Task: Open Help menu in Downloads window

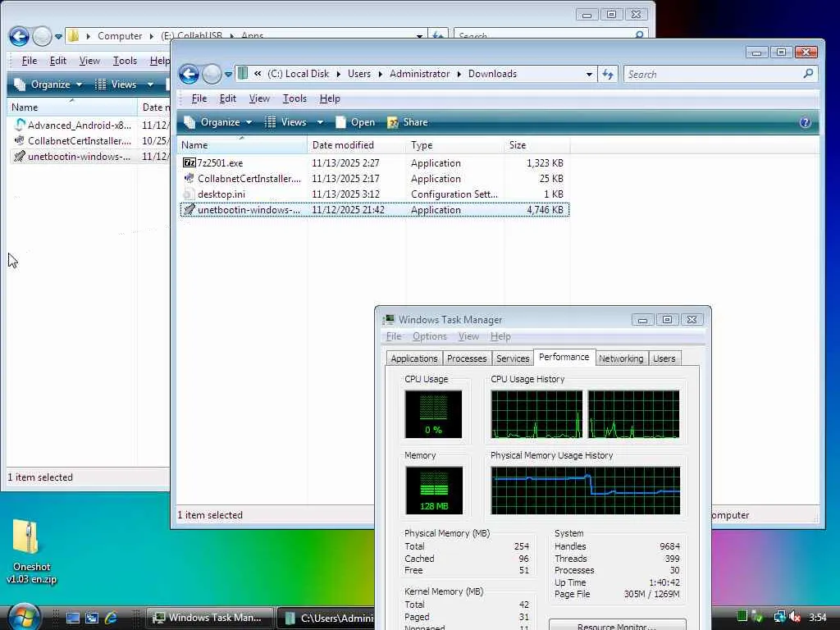Action: (330, 98)
